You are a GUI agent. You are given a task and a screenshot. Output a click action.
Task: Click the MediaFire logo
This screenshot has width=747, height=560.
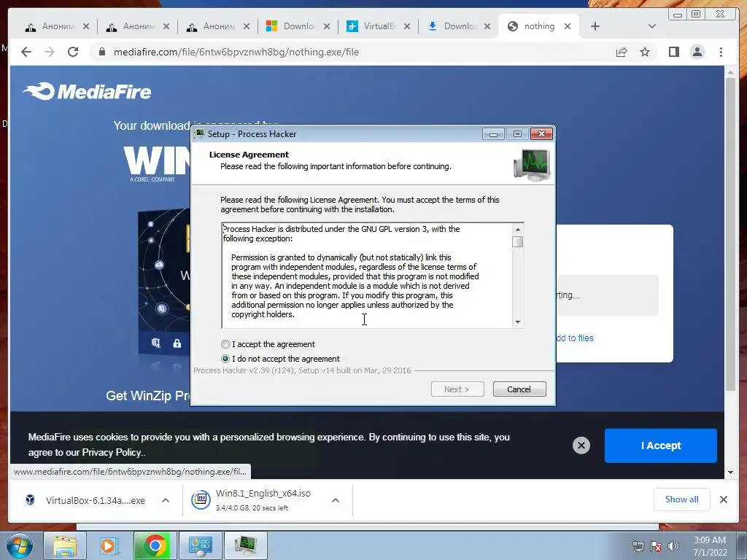point(88,91)
